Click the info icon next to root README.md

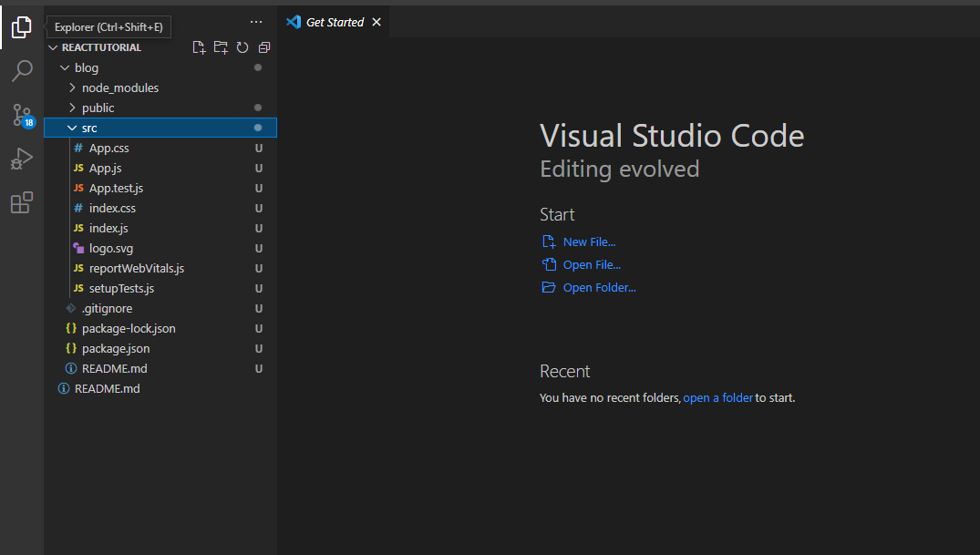[x=64, y=388]
